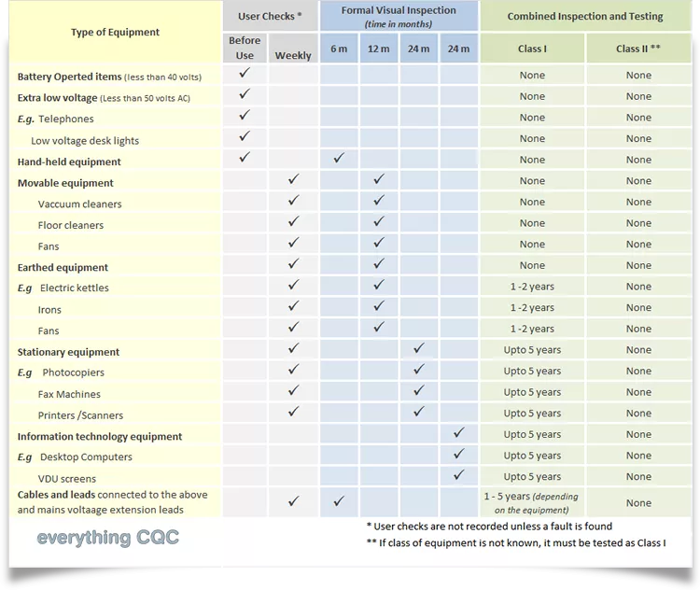Screen dimensions: 700x590
Task: Click the 6 m checkmark for Cables and leads
Action: [339, 501]
